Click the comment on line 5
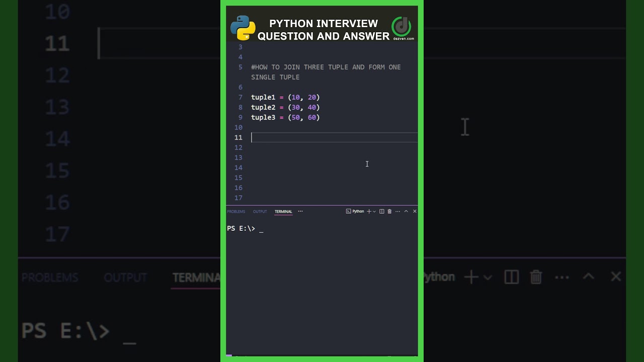644x362 pixels. click(x=326, y=67)
